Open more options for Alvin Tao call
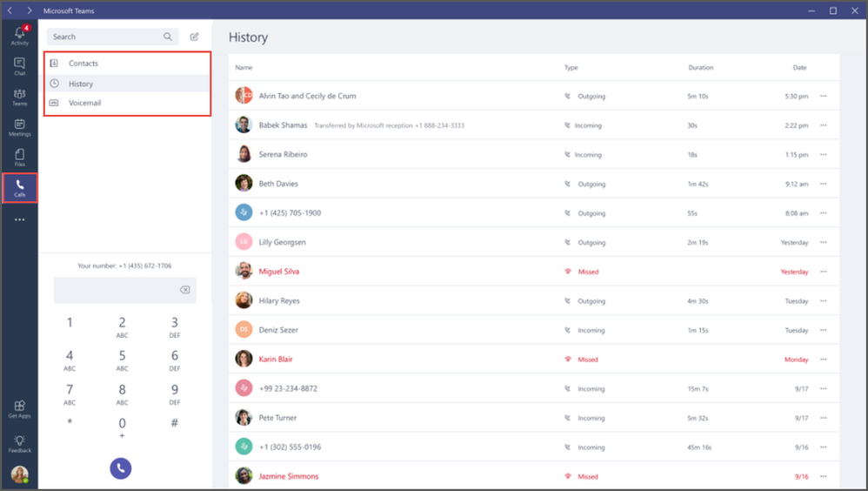The width and height of the screenshot is (868, 491). click(x=823, y=96)
